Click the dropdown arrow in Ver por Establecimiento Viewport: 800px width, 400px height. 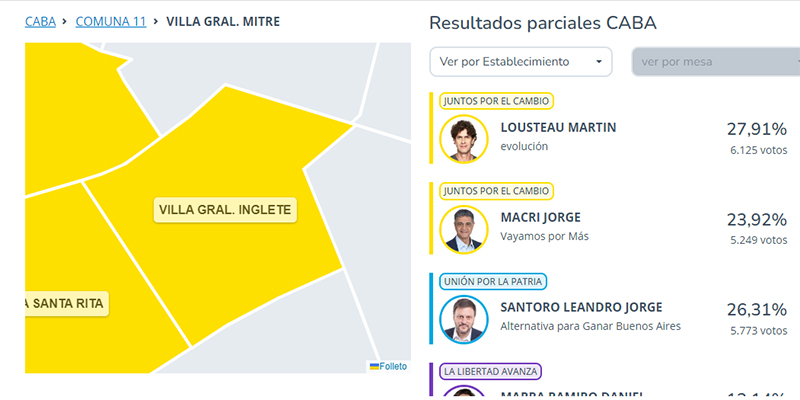coord(599,62)
